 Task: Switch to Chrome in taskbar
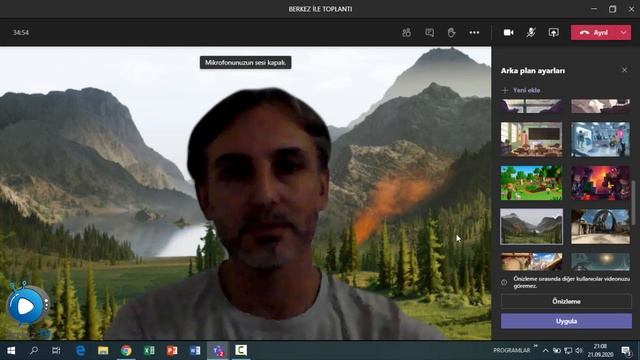pyautogui.click(x=126, y=351)
